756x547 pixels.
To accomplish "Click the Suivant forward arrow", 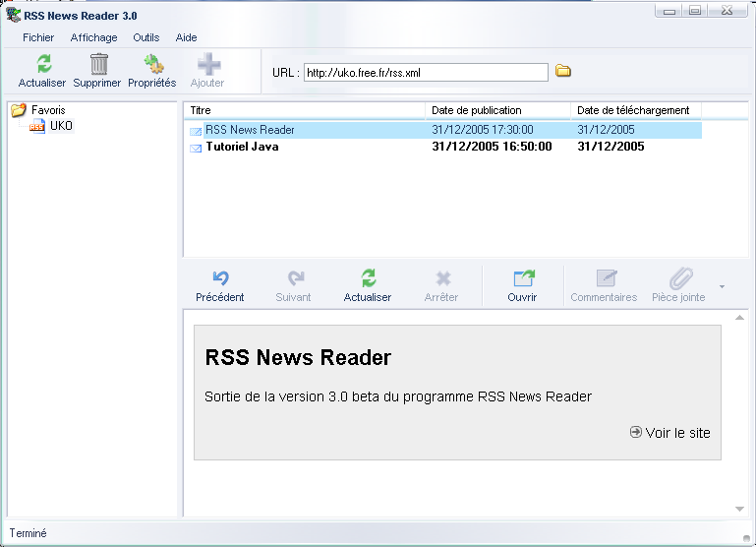I will coord(295,277).
